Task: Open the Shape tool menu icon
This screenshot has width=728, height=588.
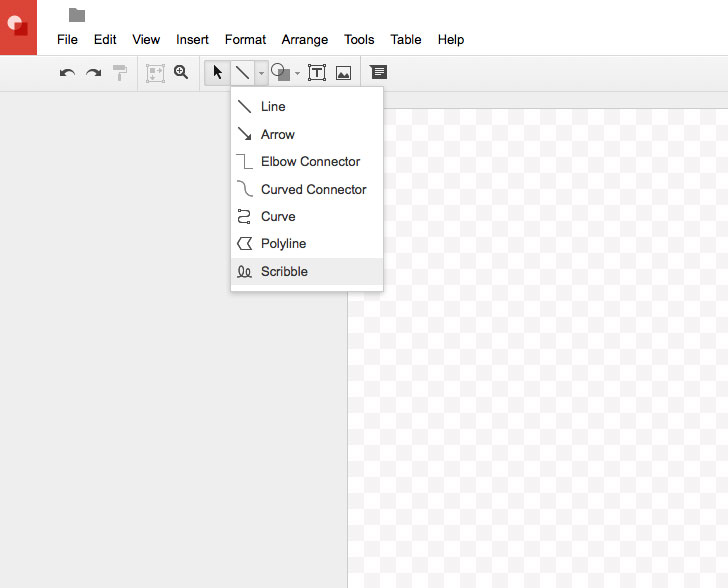Action: pos(281,73)
